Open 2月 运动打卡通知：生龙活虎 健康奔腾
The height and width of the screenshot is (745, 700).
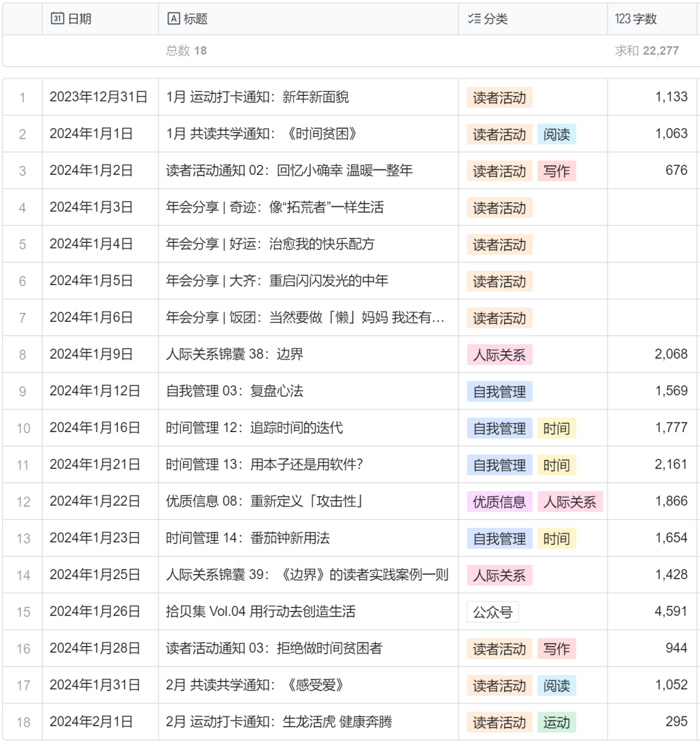click(279, 721)
